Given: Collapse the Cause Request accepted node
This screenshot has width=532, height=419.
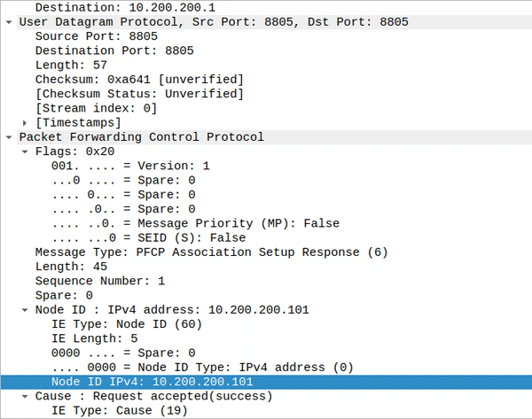Looking at the screenshot, I should [x=25, y=396].
